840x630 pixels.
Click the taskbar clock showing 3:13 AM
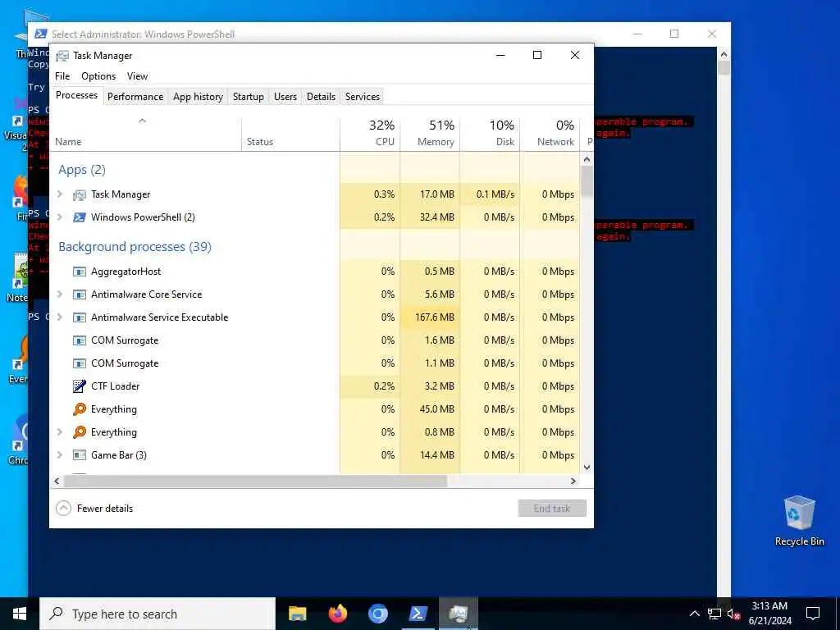click(x=769, y=614)
